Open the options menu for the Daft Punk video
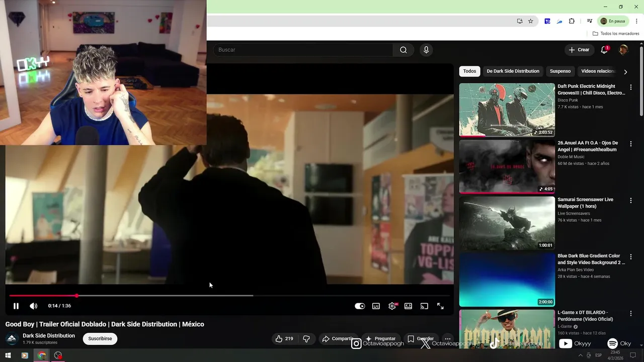This screenshot has width=644, height=362. click(x=631, y=87)
